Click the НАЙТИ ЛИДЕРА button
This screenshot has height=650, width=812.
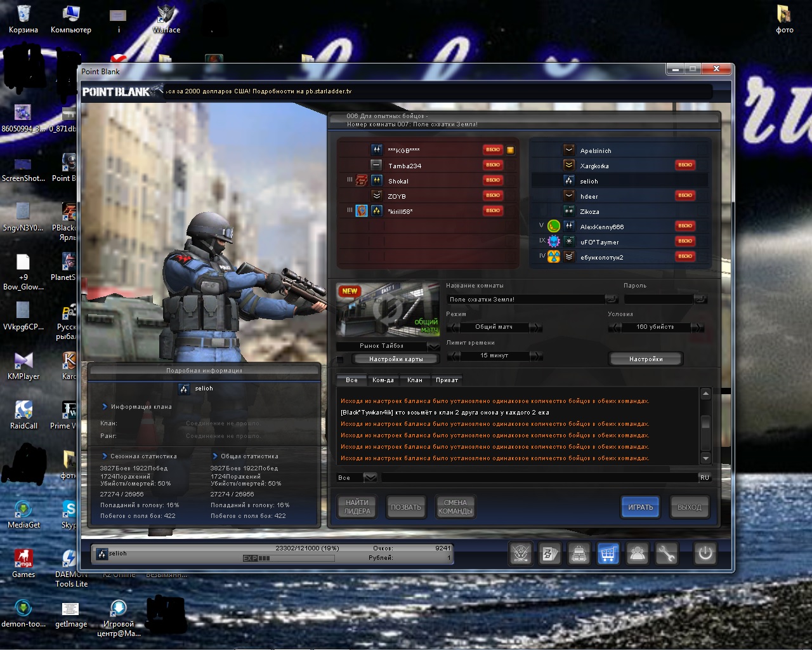tap(357, 507)
